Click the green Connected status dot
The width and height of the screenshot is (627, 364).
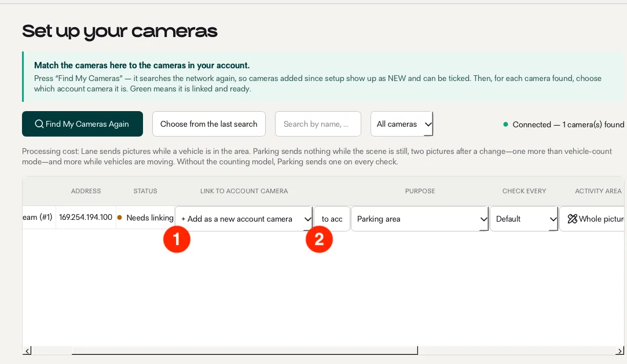coord(505,124)
